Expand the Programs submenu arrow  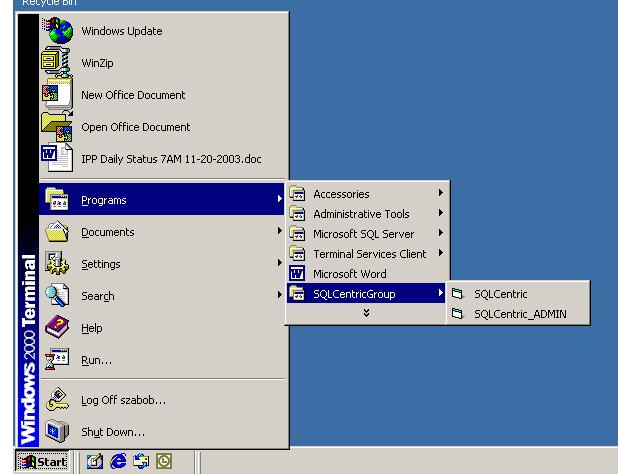279,199
